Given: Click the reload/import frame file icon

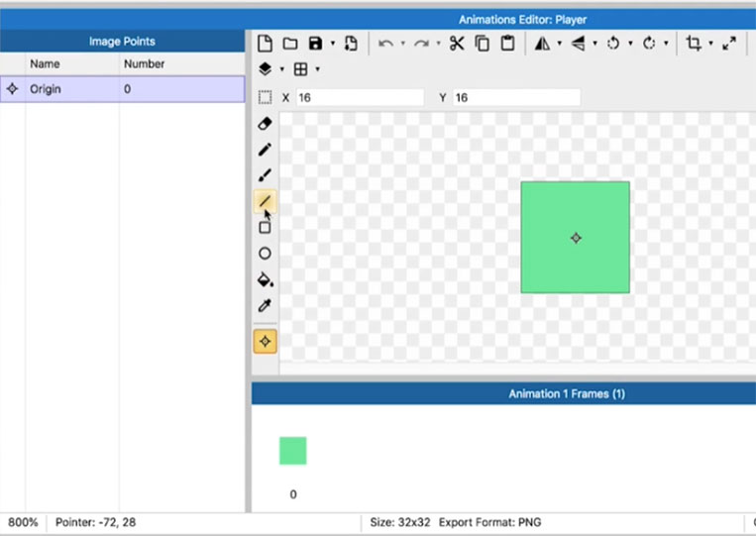Looking at the screenshot, I should click(351, 44).
